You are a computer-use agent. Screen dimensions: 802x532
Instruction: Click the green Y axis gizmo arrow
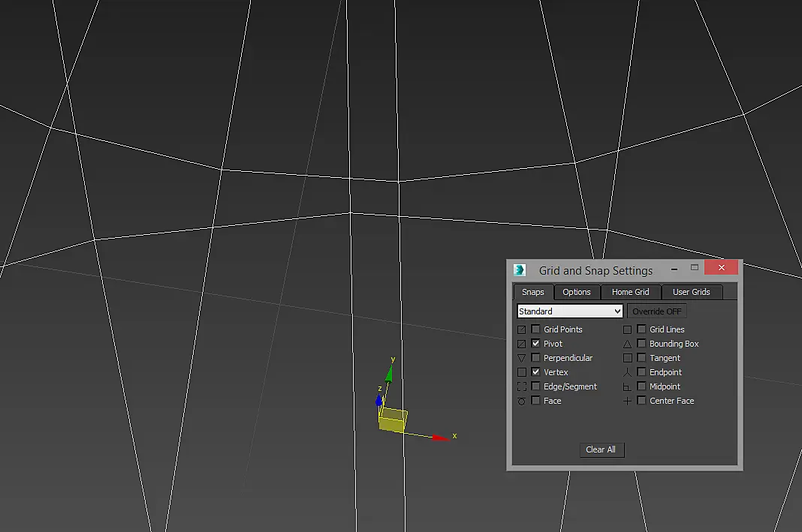pyautogui.click(x=389, y=374)
